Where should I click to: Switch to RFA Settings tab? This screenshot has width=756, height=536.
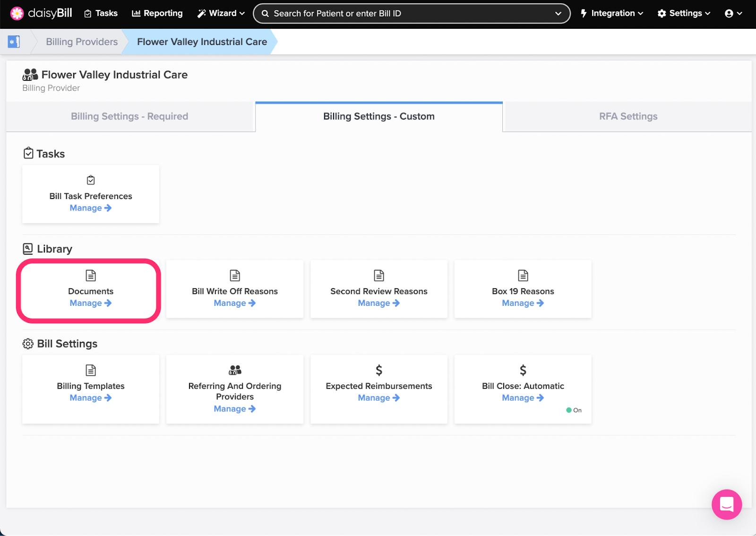click(628, 116)
